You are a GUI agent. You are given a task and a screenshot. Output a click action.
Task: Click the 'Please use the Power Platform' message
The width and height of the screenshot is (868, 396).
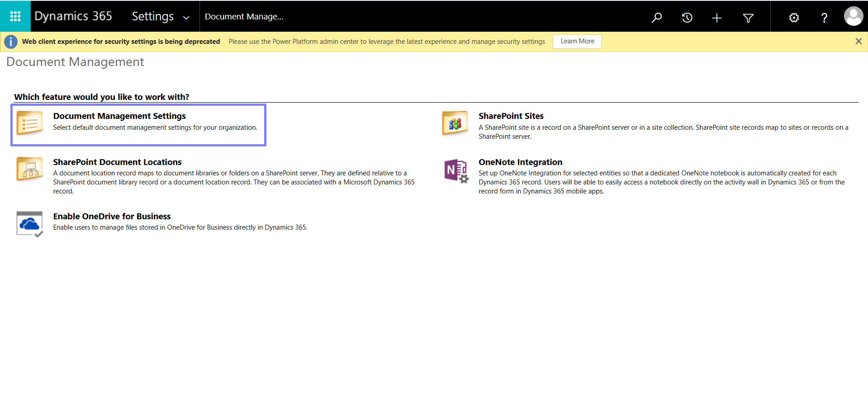coord(387,42)
